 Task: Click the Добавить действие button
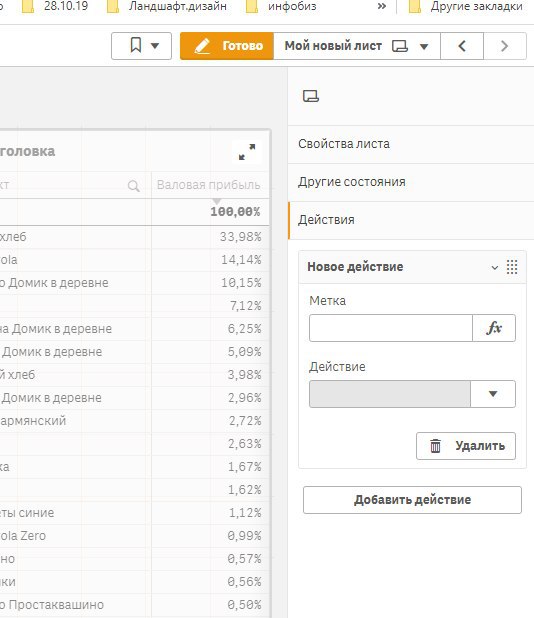click(412, 500)
